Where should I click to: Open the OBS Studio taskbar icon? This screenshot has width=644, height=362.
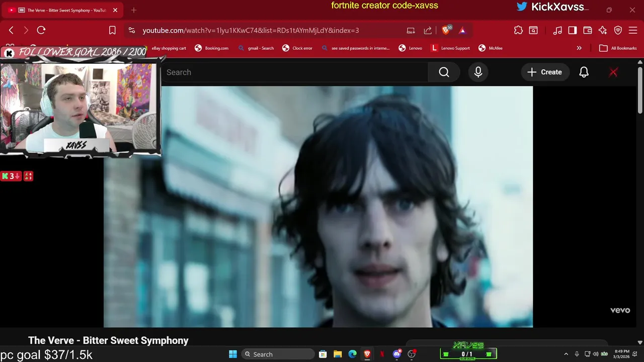pyautogui.click(x=412, y=354)
